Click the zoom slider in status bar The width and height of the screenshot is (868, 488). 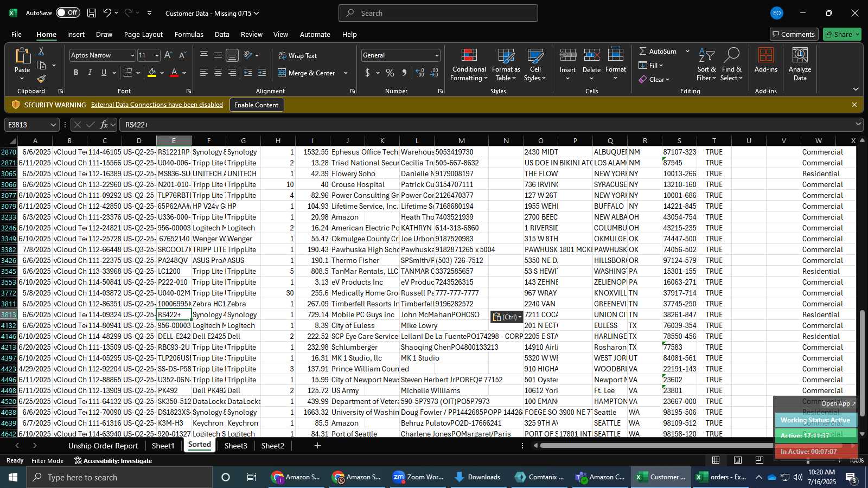pyautogui.click(x=808, y=460)
